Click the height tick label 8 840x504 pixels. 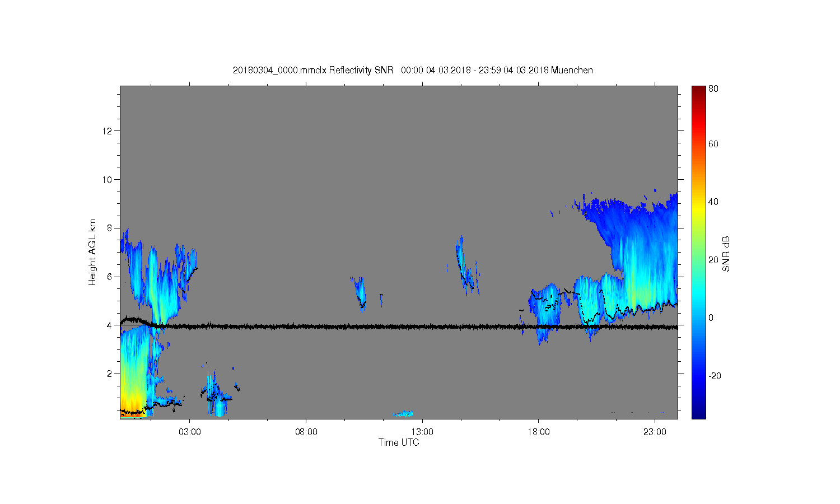110,228
